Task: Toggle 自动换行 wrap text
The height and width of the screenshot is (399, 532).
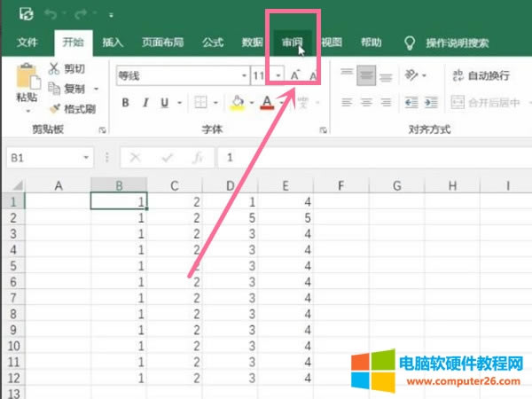Action: 481,75
